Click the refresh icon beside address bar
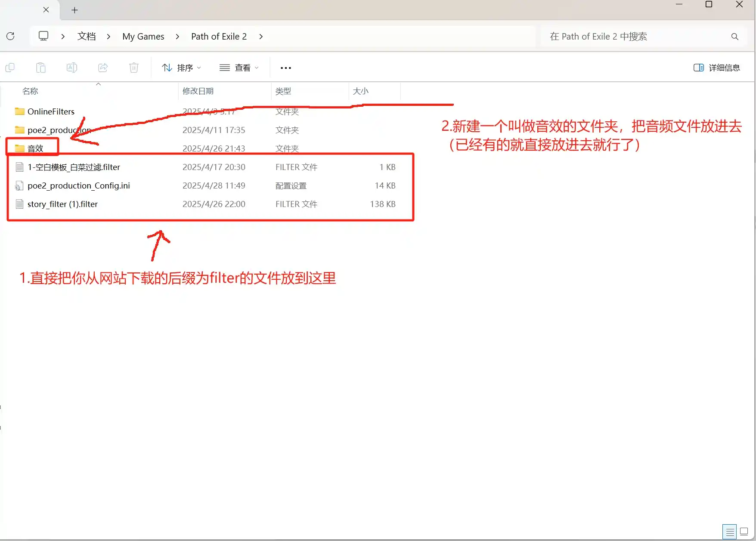 [11, 36]
